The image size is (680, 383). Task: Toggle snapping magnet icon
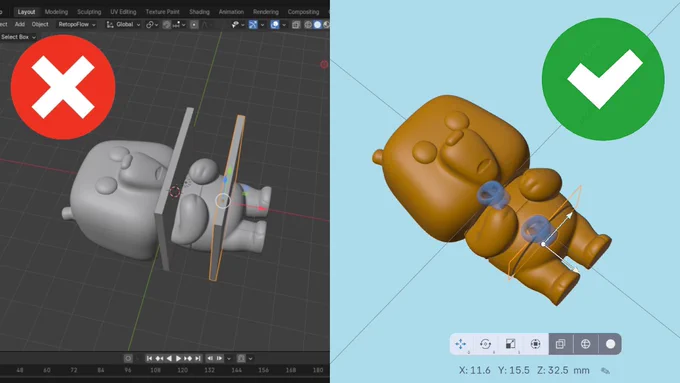167,25
